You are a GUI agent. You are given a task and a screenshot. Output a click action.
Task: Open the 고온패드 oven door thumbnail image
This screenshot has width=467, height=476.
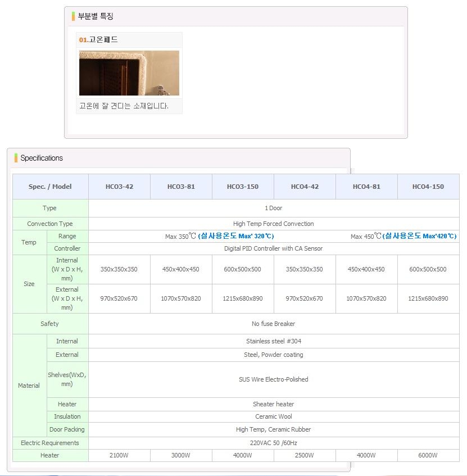129,73
